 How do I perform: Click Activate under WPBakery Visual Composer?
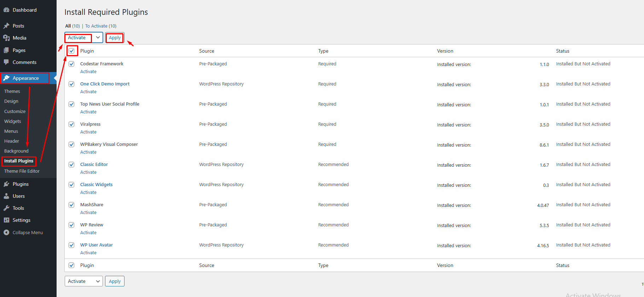coord(88,152)
